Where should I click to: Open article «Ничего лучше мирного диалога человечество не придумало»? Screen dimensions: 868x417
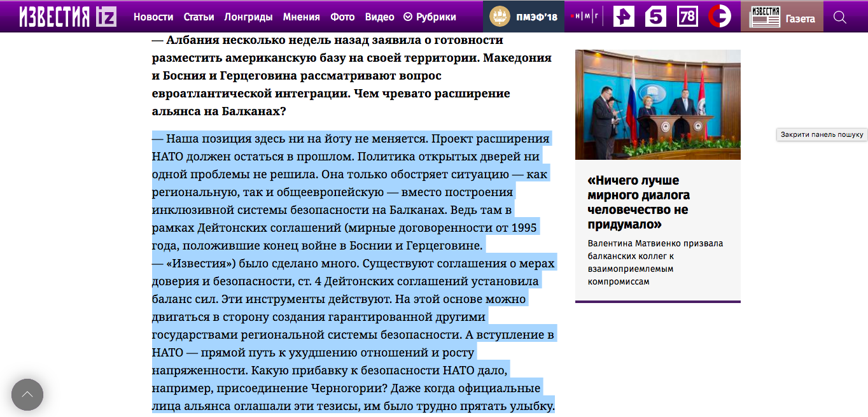coord(638,202)
